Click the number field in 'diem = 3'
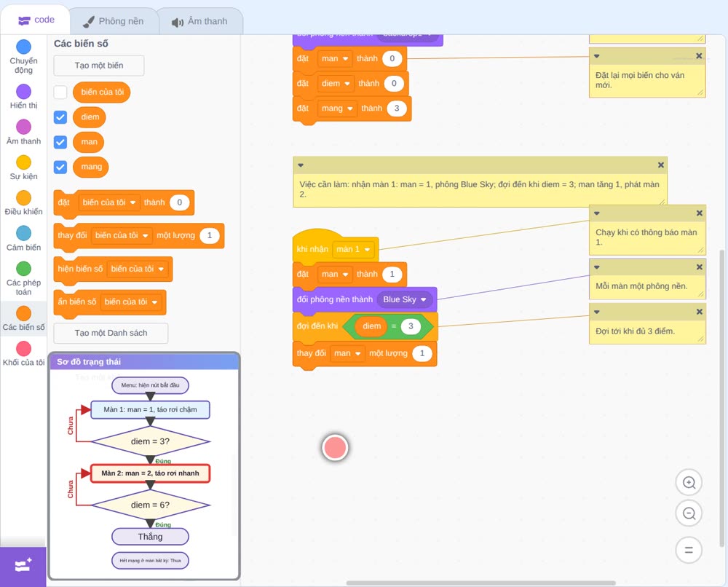This screenshot has height=587, width=728. pyautogui.click(x=411, y=326)
